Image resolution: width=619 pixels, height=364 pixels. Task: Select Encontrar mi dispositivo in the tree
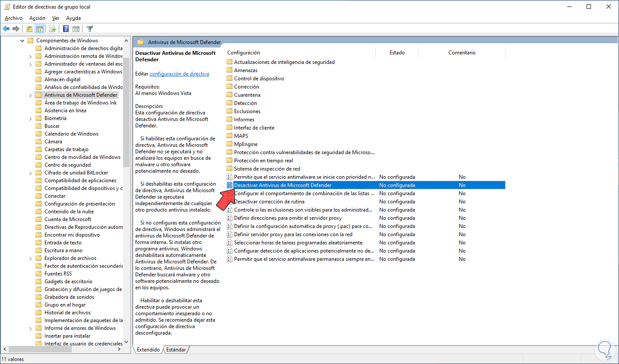click(x=72, y=235)
